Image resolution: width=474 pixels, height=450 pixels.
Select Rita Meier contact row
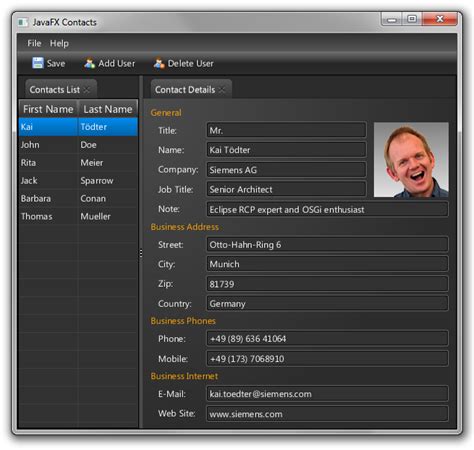78,163
